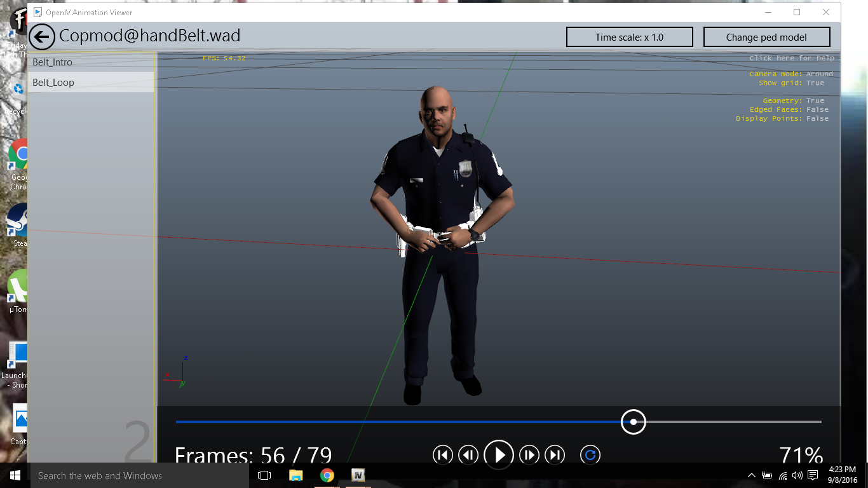Step forward one frame

pyautogui.click(x=529, y=455)
